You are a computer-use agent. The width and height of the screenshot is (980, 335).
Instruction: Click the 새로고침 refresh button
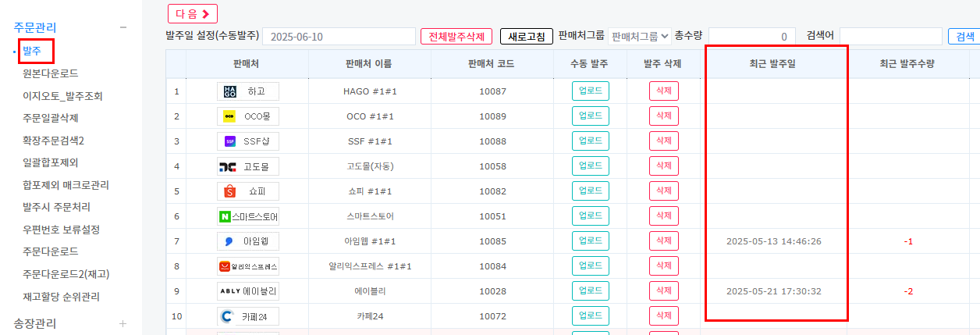[527, 37]
